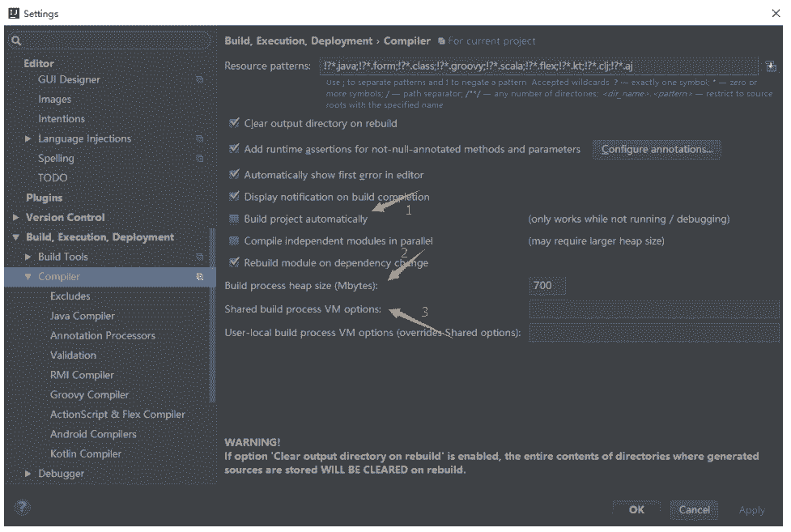The image size is (791, 532).
Task: Enable Build project automatically checkbox
Action: tap(234, 219)
